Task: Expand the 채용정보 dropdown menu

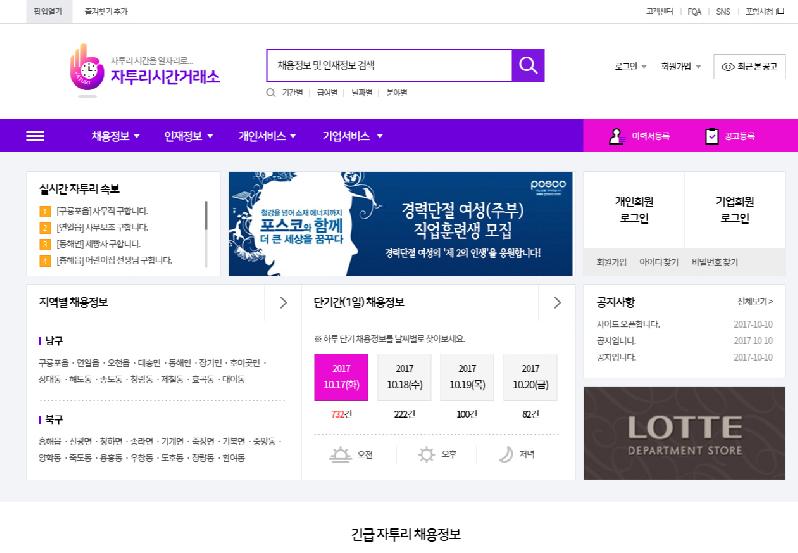Action: [x=115, y=136]
